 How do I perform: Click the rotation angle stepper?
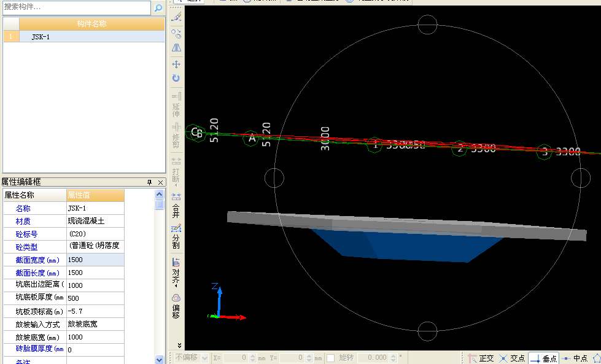point(394,358)
